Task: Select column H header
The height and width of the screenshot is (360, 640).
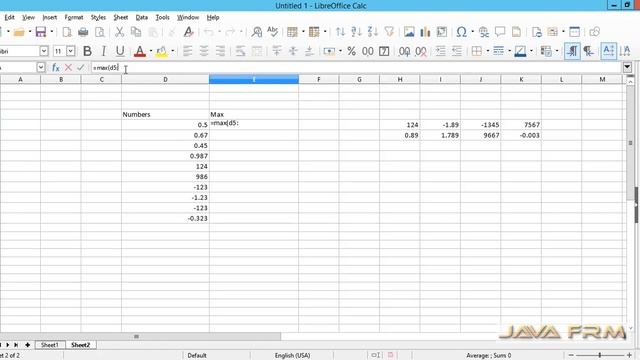Action: 400,79
